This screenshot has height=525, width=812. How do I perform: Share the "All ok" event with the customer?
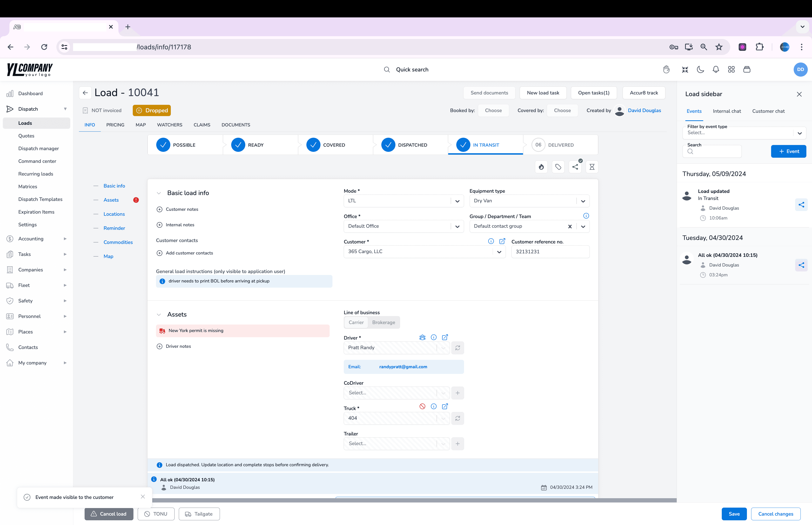pyautogui.click(x=801, y=265)
